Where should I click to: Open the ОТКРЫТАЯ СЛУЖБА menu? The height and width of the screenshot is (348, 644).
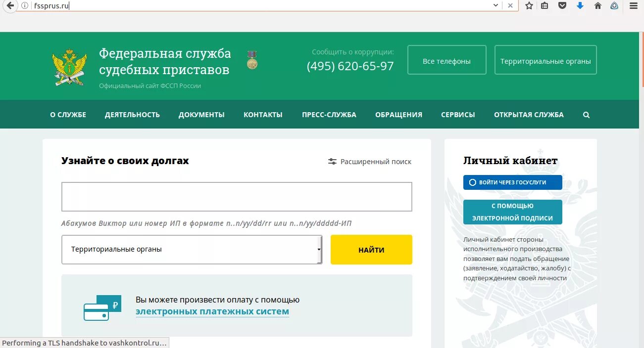pyautogui.click(x=529, y=115)
